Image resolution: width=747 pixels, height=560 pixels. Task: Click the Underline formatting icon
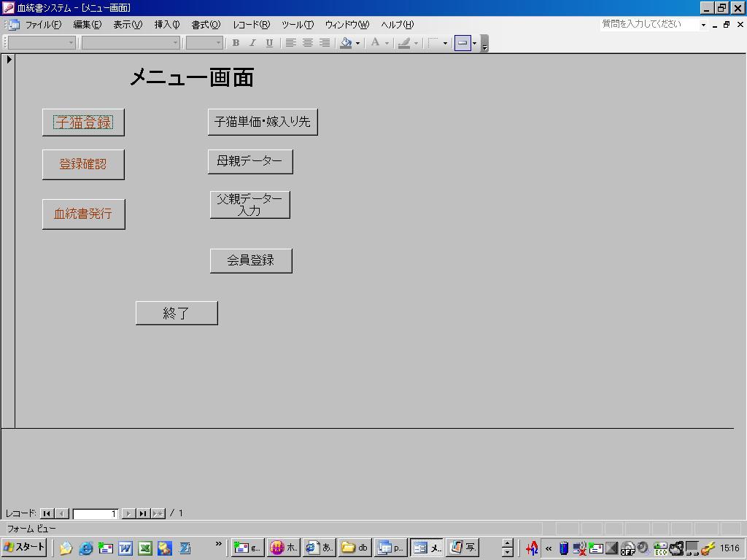click(x=269, y=43)
